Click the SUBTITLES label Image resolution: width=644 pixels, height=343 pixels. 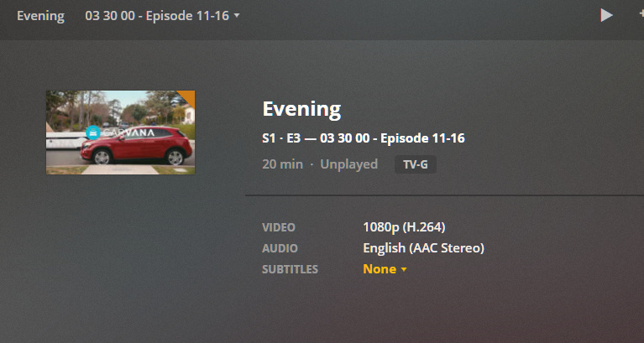[x=290, y=269]
